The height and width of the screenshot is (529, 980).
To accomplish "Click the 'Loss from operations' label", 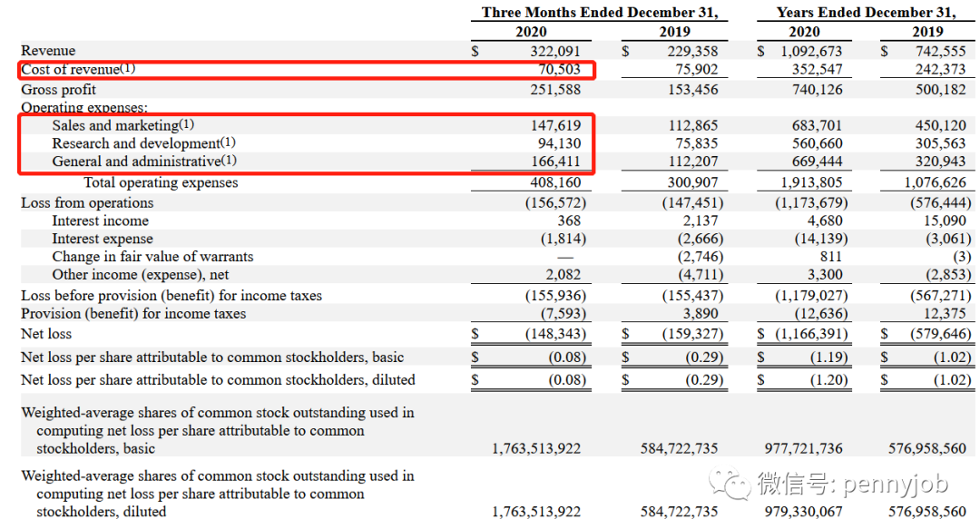I will [x=87, y=202].
